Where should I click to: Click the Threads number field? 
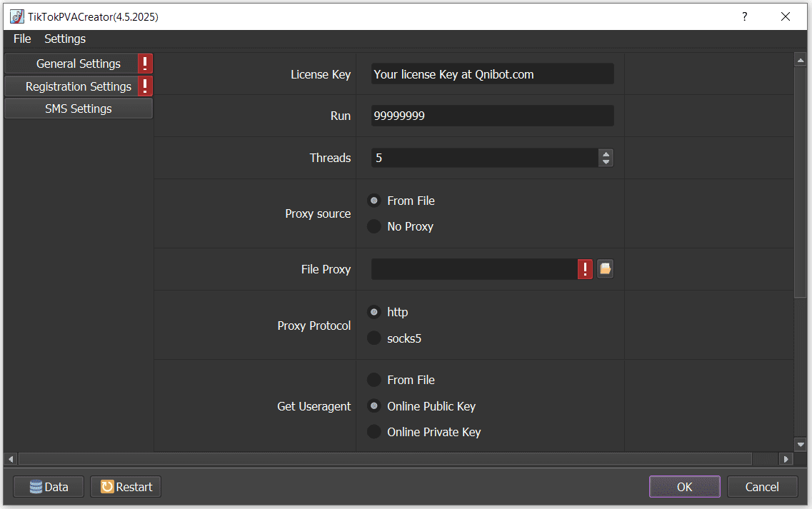click(485, 158)
